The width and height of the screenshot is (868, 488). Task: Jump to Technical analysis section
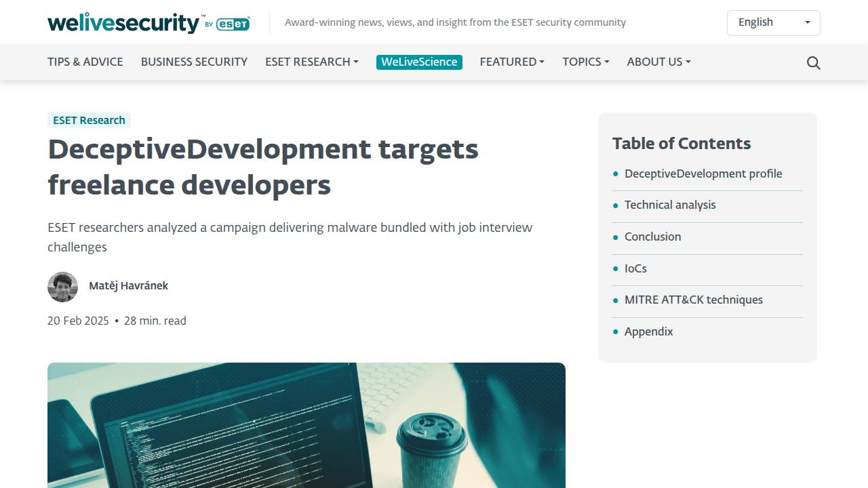point(670,205)
